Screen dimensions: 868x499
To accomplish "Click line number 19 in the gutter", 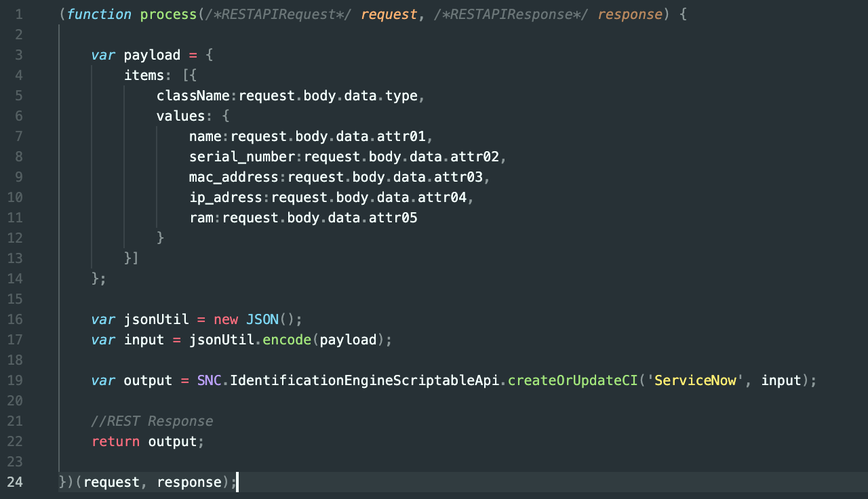I will pos(15,380).
